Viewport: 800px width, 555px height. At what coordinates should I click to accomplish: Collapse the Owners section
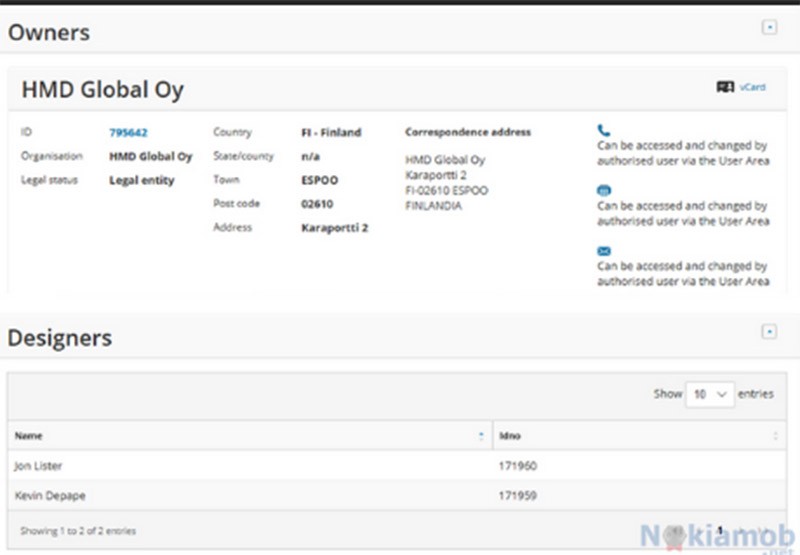pyautogui.click(x=769, y=28)
